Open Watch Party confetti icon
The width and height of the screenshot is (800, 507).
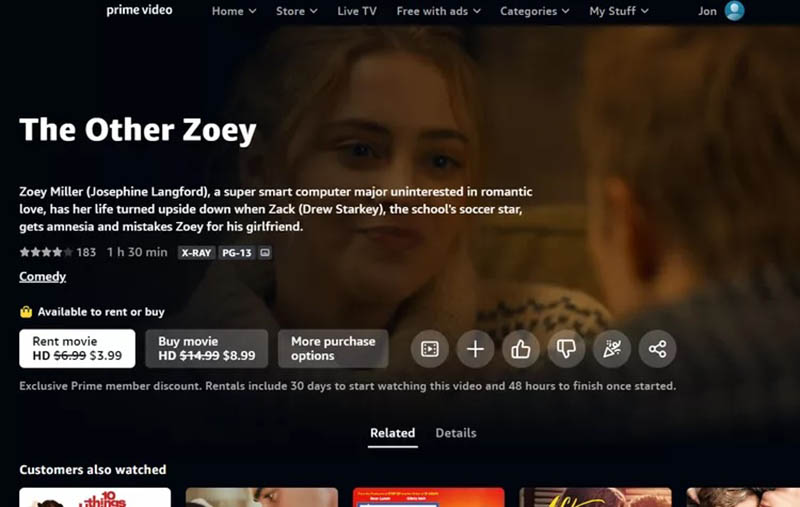612,349
